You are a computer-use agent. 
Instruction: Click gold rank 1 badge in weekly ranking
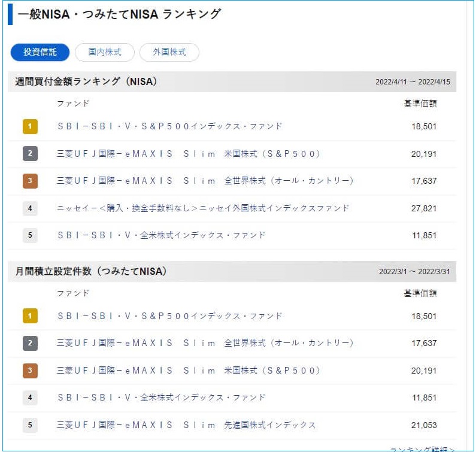[x=30, y=126]
